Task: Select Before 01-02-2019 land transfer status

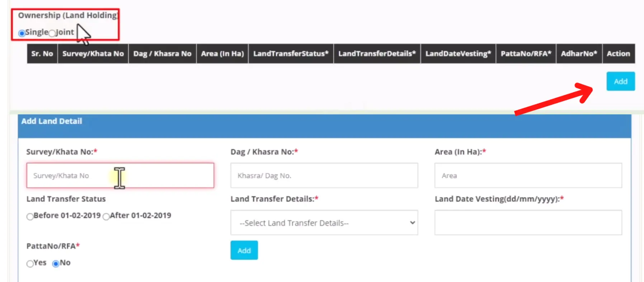Action: tap(30, 216)
